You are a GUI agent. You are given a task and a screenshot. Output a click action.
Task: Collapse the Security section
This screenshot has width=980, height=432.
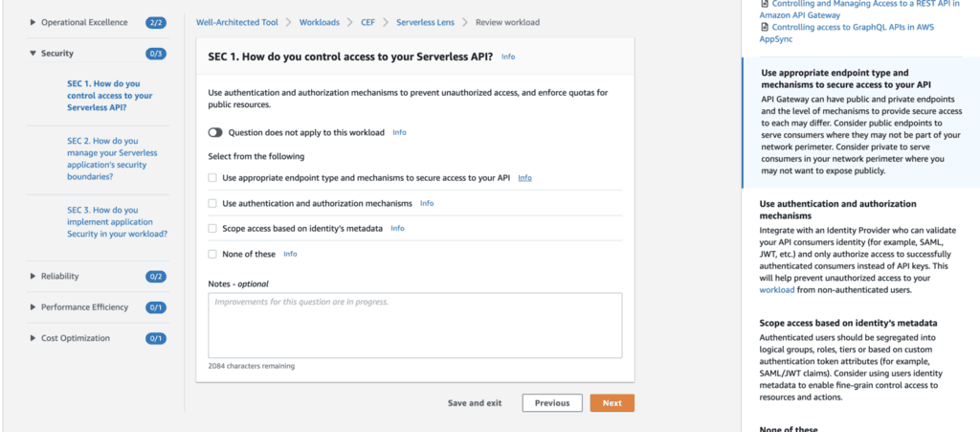pyautogui.click(x=34, y=54)
